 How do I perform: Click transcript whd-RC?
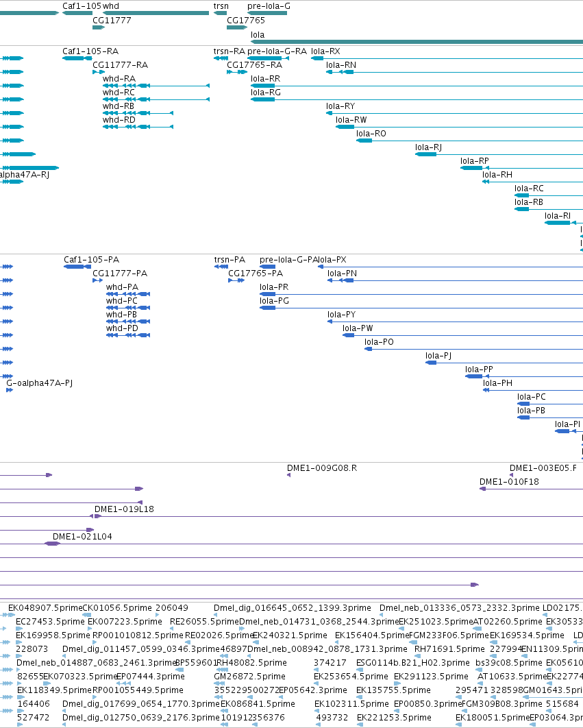point(119,93)
